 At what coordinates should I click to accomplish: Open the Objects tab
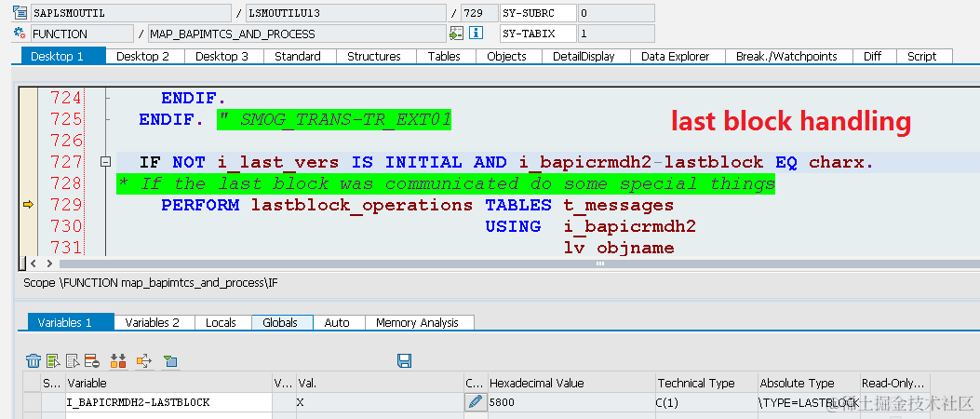507,56
